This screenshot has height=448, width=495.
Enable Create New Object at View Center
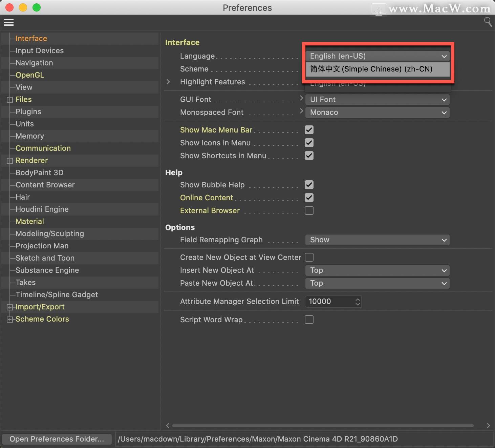point(309,257)
